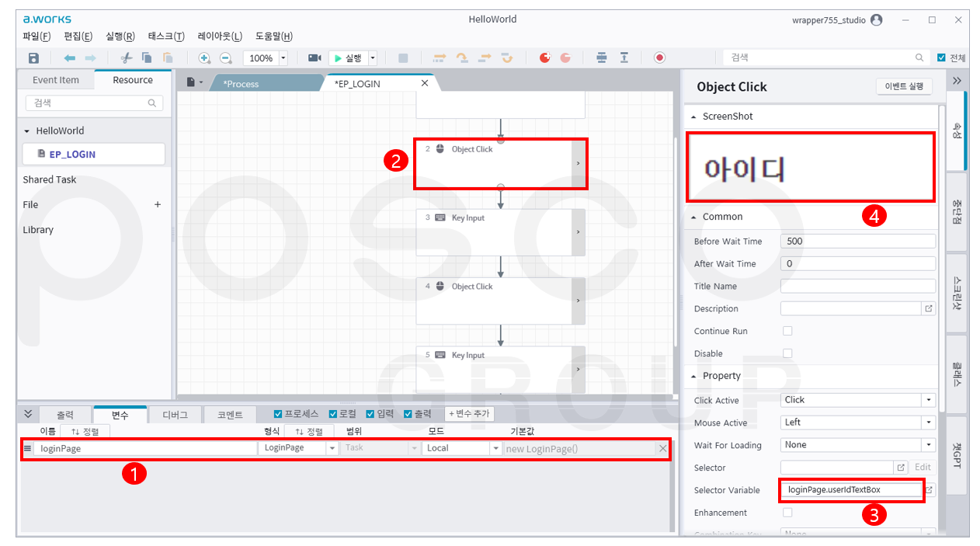This screenshot has height=546, width=980.
Task: Open the 파일(F) menu
Action: [37, 37]
